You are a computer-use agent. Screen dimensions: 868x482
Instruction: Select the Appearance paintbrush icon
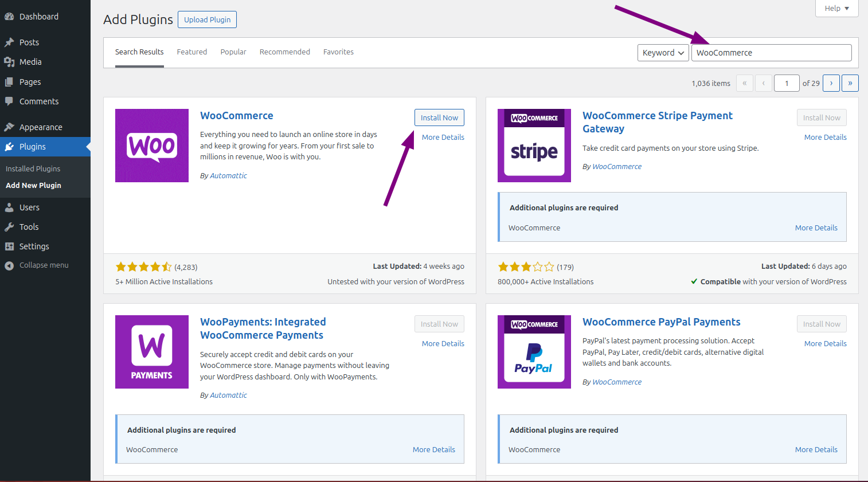tap(10, 127)
